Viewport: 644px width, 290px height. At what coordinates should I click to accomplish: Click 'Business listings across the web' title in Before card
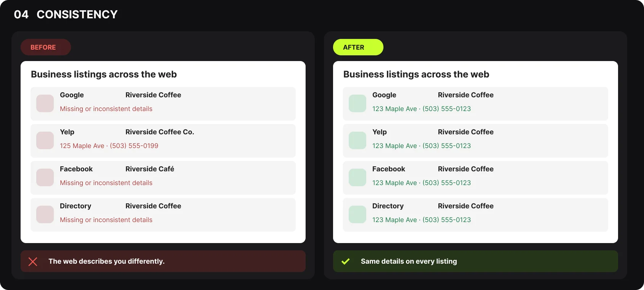point(104,74)
